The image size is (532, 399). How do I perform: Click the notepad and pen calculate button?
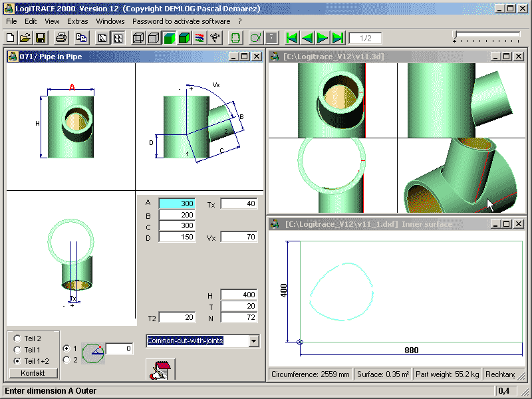[x=160, y=370]
